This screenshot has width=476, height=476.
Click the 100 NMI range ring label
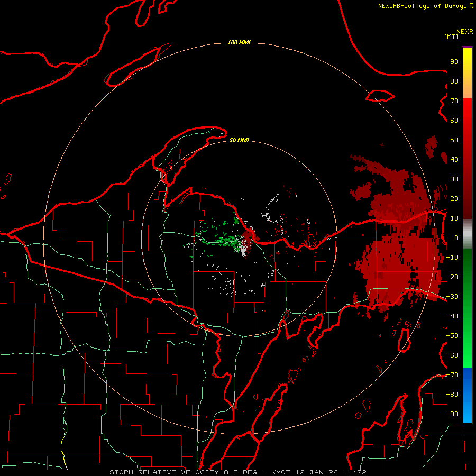(239, 42)
